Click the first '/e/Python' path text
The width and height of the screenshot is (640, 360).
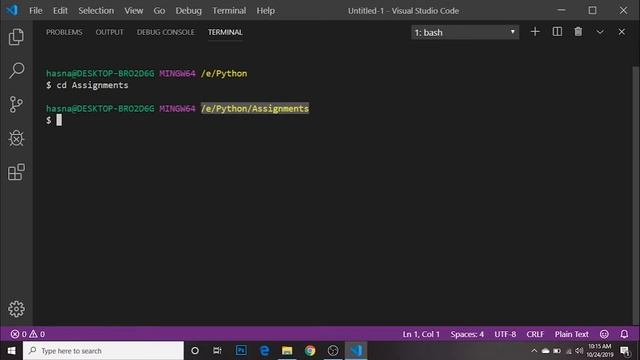[x=224, y=73]
